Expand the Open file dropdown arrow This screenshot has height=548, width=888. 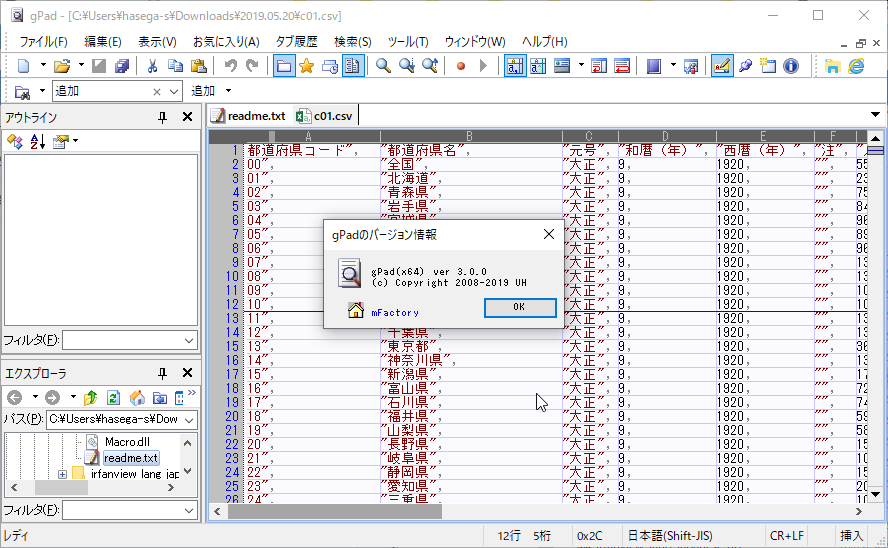tap(81, 66)
